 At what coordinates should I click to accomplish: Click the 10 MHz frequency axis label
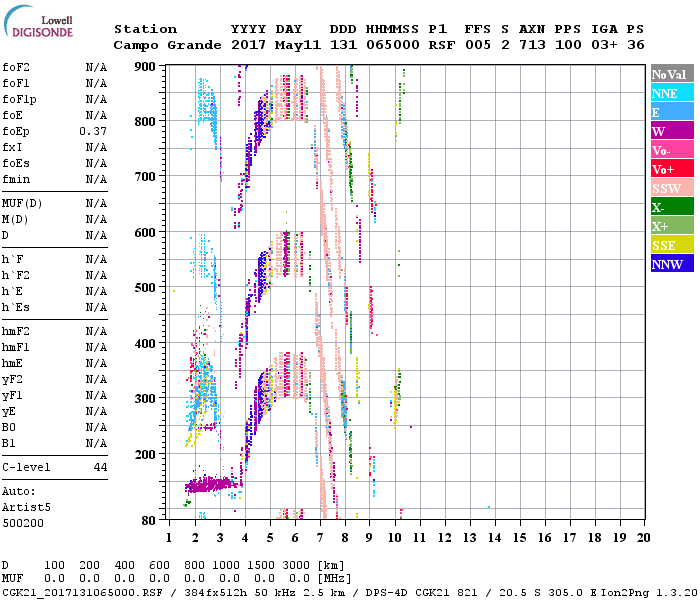[395, 538]
